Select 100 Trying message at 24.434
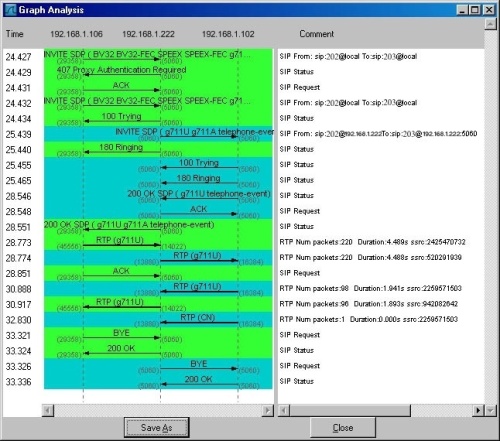Image resolution: width=500 pixels, height=441 pixels. point(121,116)
